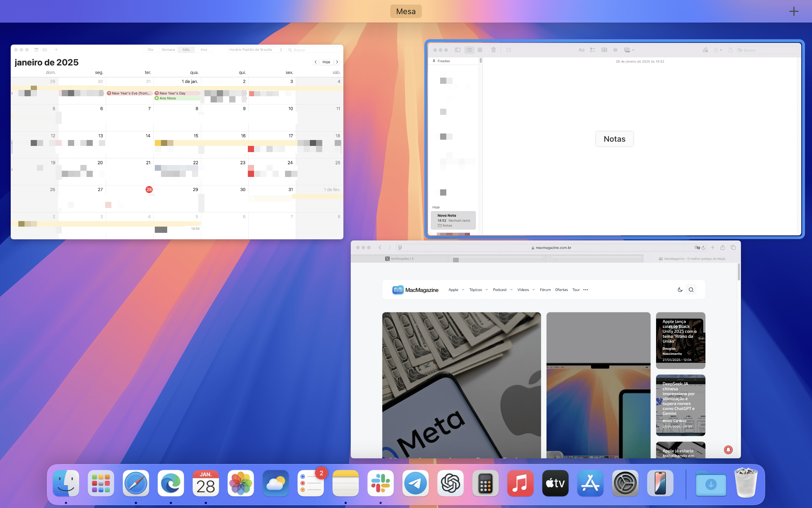This screenshot has height=508, width=812.
Task: Open Finder from the Dock
Action: pos(66,483)
